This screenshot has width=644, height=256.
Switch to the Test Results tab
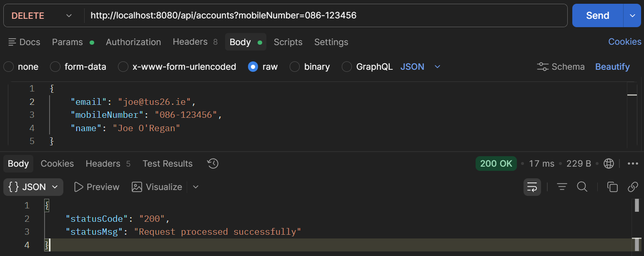point(168,164)
